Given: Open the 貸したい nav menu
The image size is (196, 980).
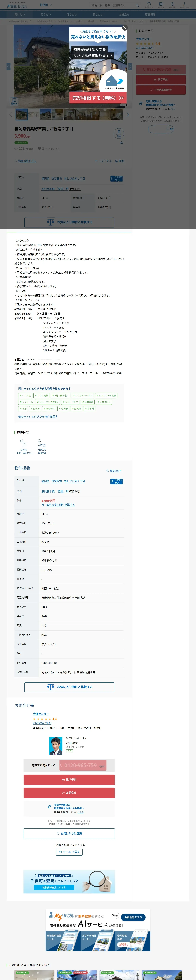Looking at the screenshot, I should (x=98, y=15).
